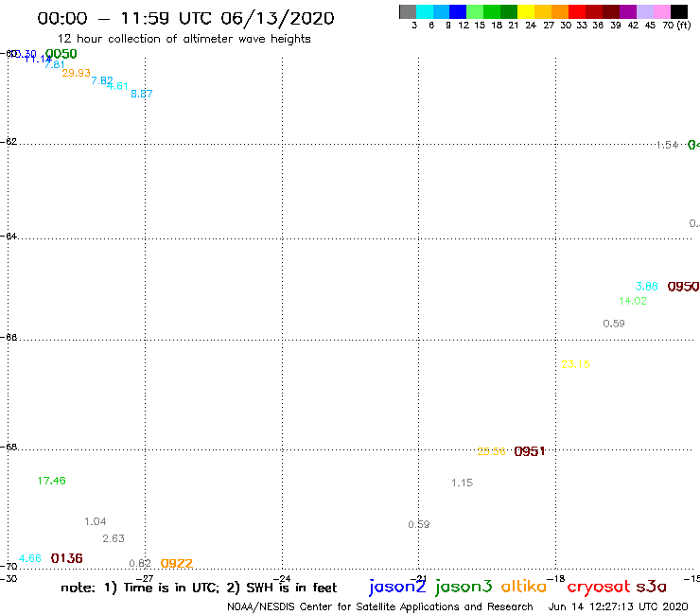Click the wave height value 7.81
This screenshot has width=700, height=615.
click(x=55, y=64)
